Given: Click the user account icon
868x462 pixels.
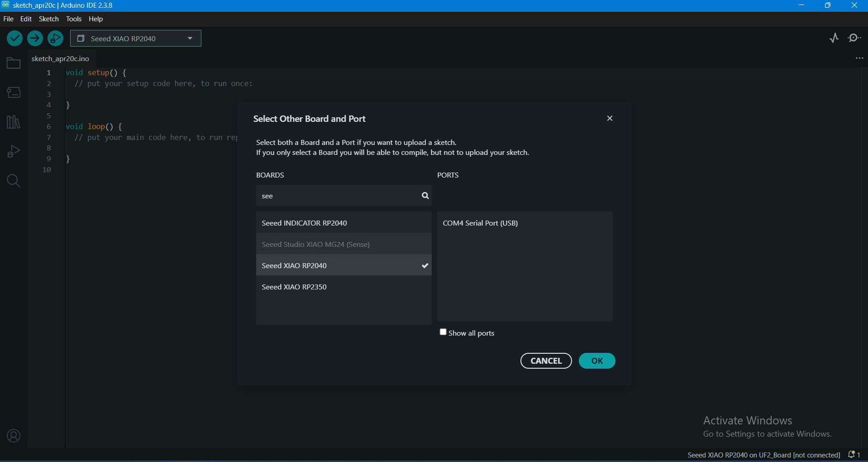Looking at the screenshot, I should tap(14, 436).
